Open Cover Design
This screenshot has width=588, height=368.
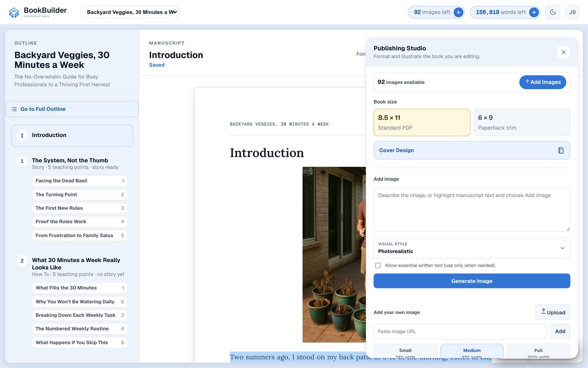tap(472, 150)
